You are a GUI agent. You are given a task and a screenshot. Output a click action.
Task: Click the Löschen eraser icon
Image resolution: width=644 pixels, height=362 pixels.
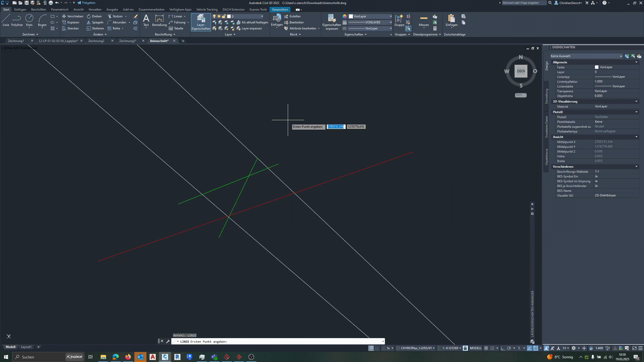pos(135,16)
